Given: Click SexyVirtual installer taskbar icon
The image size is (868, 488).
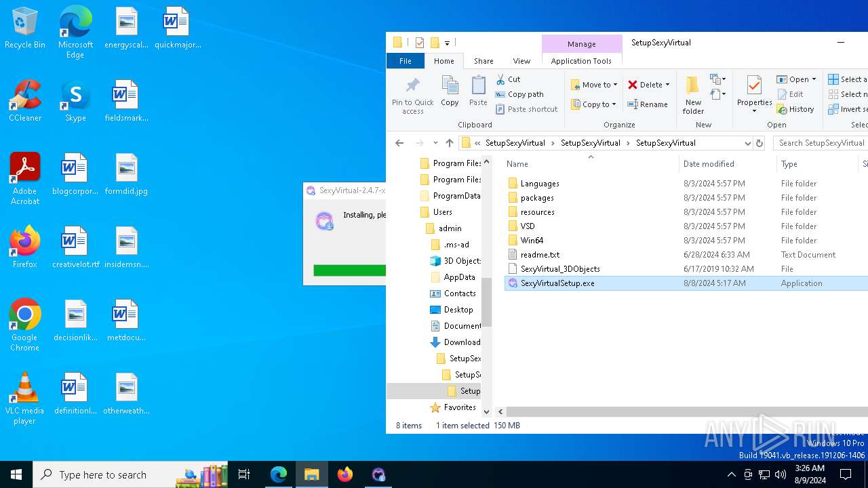Looking at the screenshot, I should (378, 474).
